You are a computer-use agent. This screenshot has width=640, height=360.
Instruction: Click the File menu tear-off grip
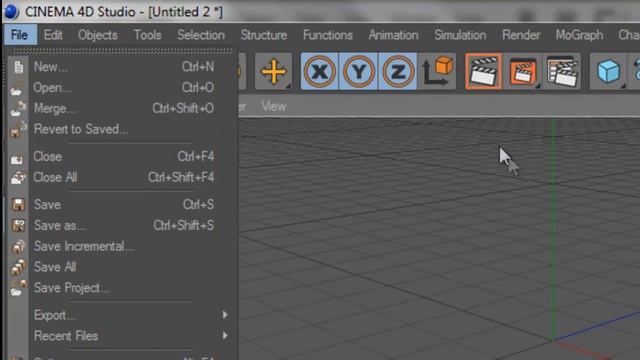pos(122,51)
